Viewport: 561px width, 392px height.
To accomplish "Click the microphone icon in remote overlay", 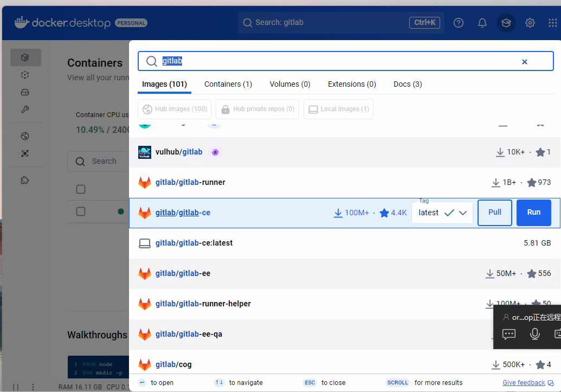I will pyautogui.click(x=535, y=334).
